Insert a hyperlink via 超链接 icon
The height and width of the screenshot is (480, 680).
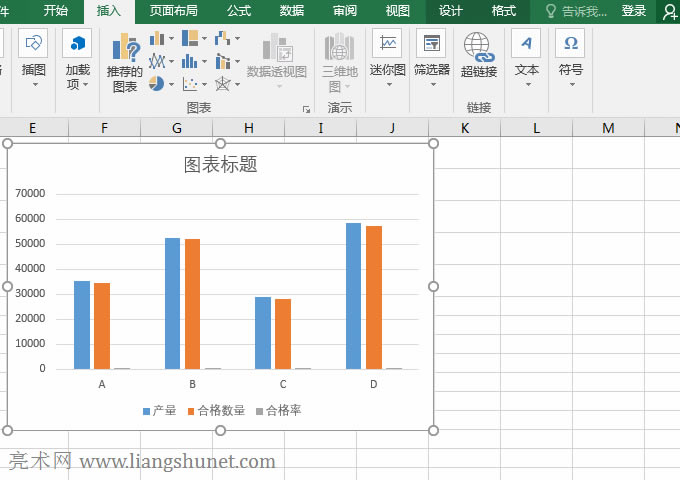(478, 47)
